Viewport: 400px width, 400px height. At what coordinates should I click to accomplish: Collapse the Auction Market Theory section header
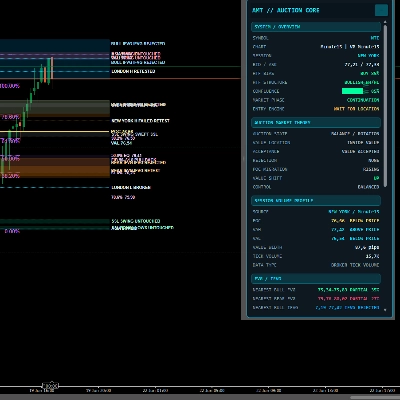pyautogui.click(x=316, y=123)
